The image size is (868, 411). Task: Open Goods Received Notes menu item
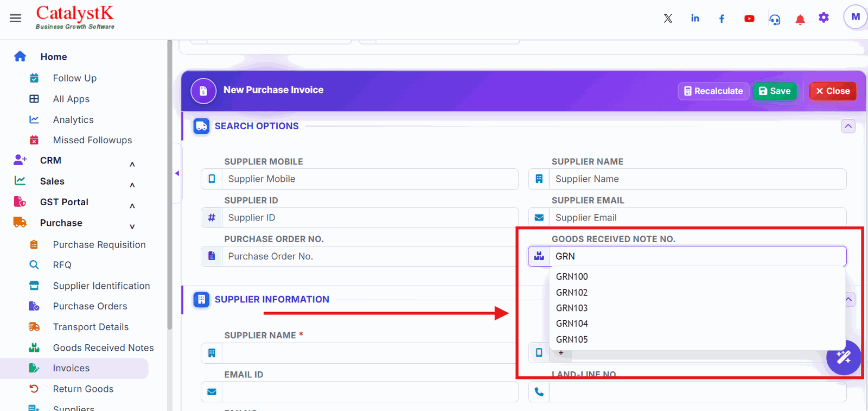pyautogui.click(x=103, y=347)
